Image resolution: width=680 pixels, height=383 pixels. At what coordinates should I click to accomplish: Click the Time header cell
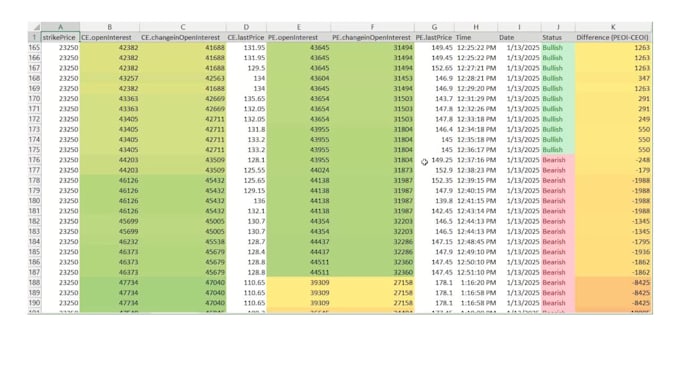click(476, 37)
